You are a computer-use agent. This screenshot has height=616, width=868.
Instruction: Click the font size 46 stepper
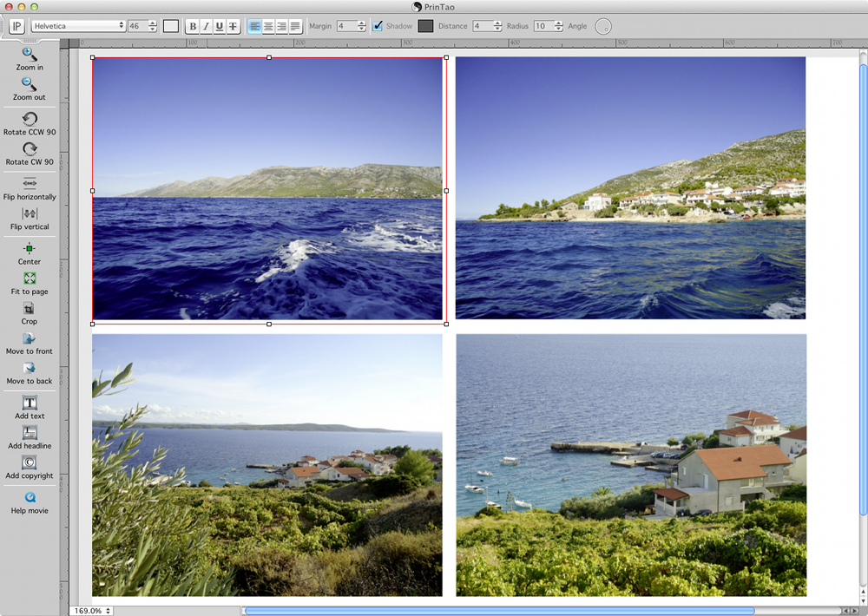153,26
